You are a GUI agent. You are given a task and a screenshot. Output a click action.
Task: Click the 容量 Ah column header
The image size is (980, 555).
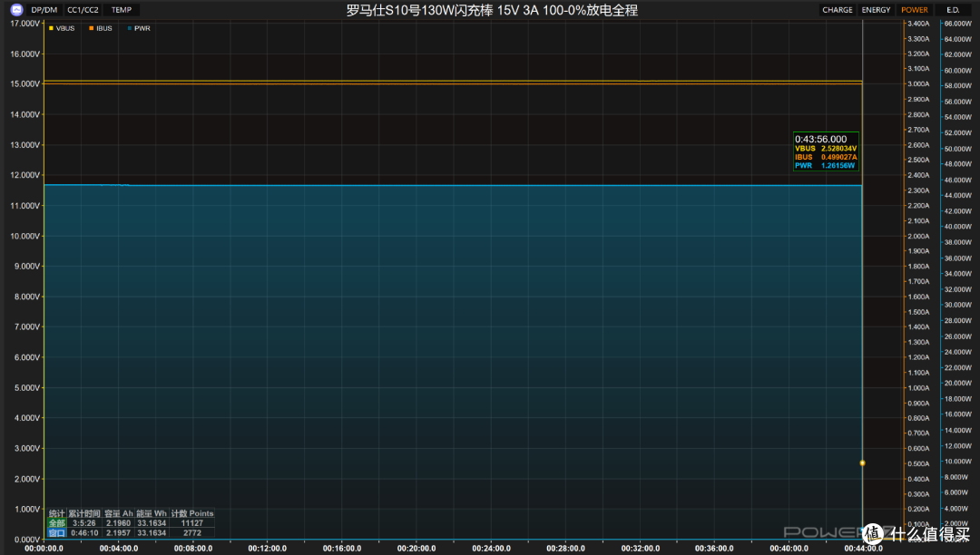[119, 513]
